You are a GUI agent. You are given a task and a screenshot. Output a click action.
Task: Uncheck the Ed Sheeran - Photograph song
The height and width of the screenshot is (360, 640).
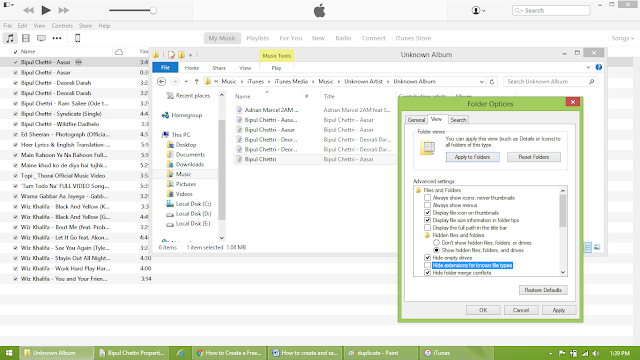16,135
